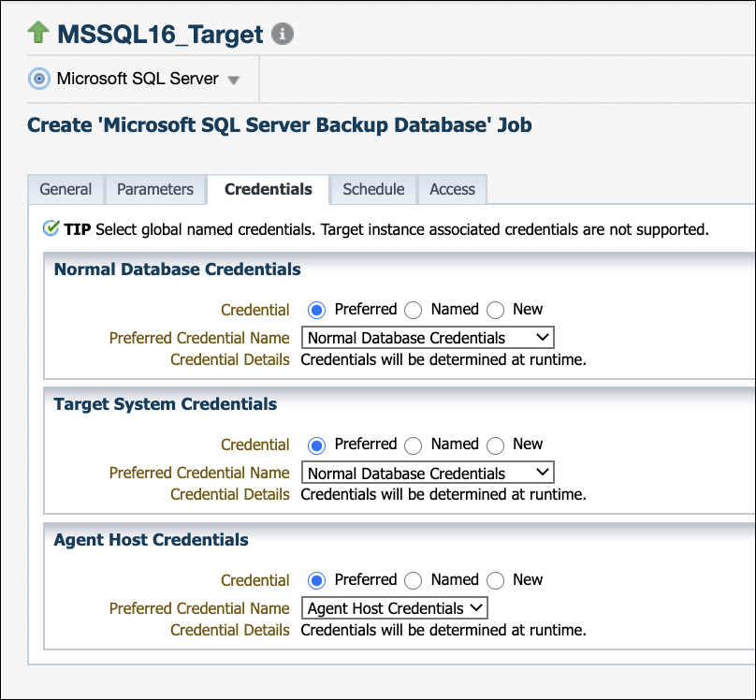This screenshot has height=700, width=756.
Task: Choose Named under Target System Credentials
Action: pos(414,445)
